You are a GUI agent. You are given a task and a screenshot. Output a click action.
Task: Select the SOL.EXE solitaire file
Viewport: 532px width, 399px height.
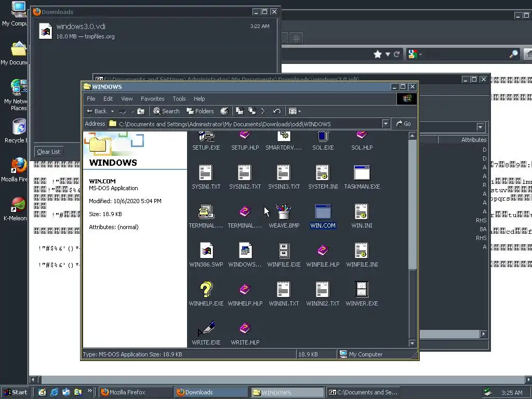pyautogui.click(x=323, y=141)
